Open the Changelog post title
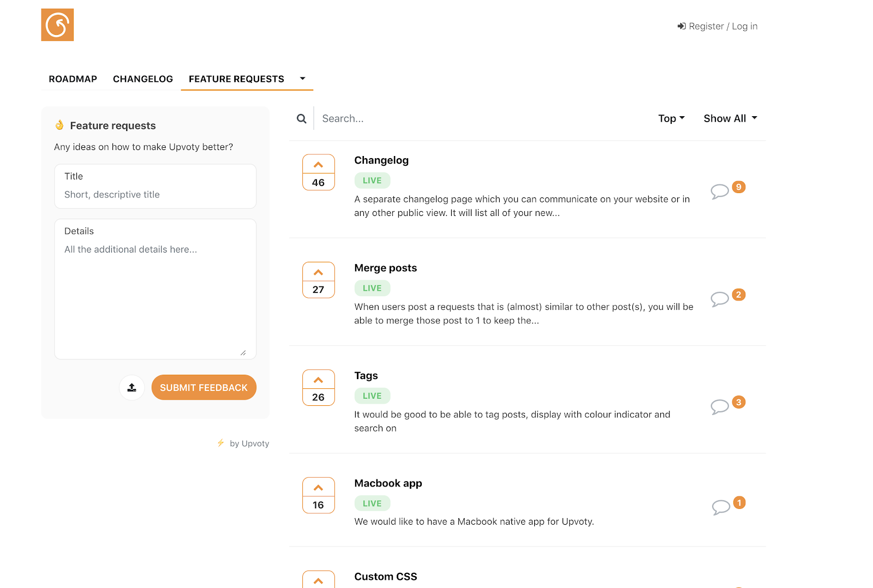873x588 pixels. click(381, 160)
